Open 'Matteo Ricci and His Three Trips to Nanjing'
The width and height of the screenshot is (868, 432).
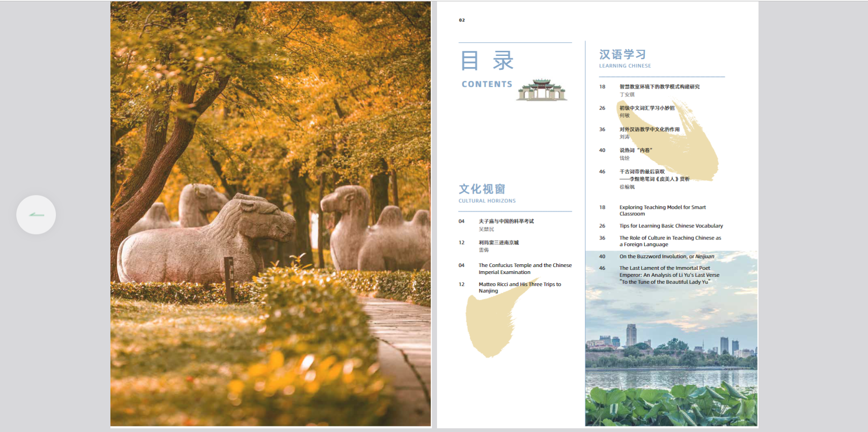(519, 288)
